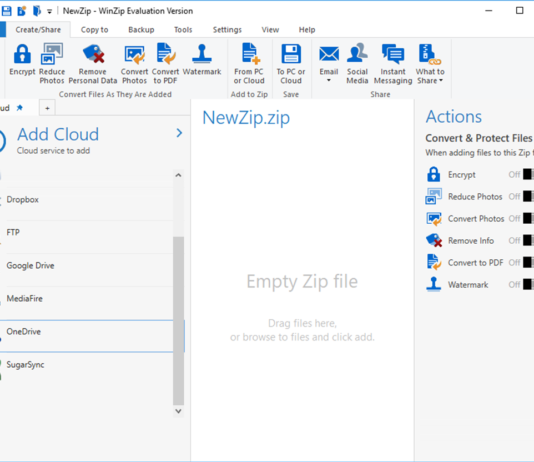Click the Empty Zip file drop area text

(302, 282)
